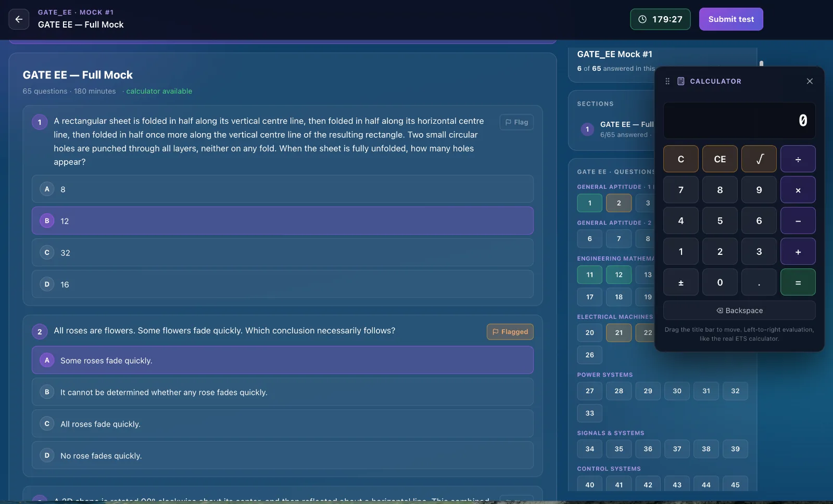The height and width of the screenshot is (504, 833).
Task: Clear entry with CE key
Action: 720,159
